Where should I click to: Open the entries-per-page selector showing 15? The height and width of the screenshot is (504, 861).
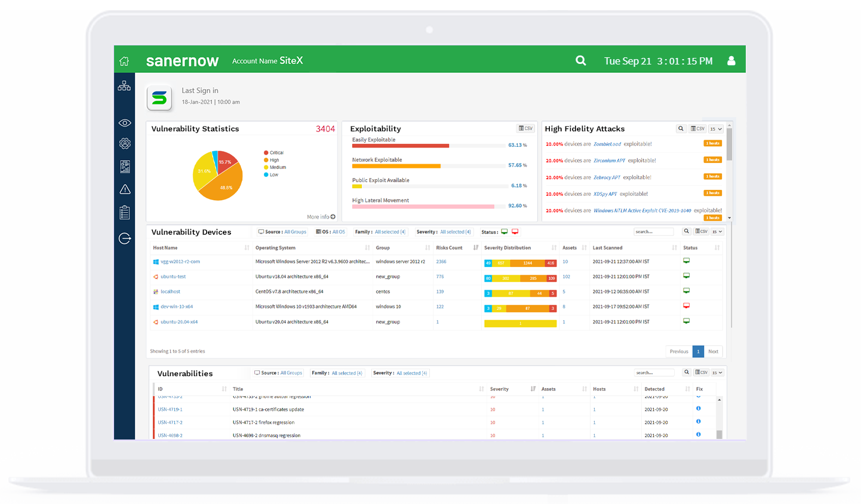coord(716,232)
